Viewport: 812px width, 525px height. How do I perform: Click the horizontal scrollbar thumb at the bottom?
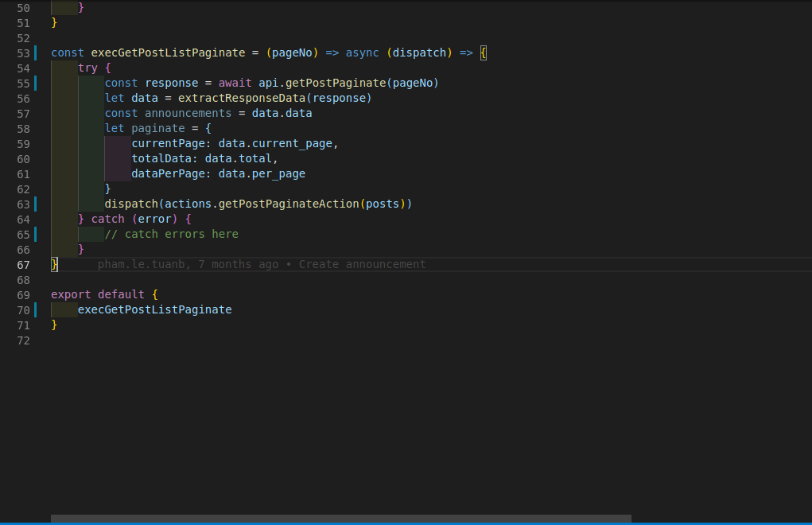[340, 519]
